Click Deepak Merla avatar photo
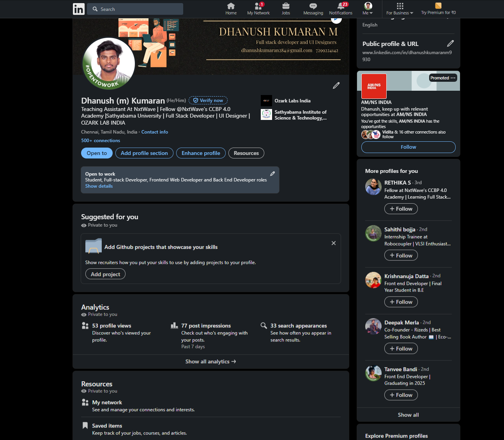The image size is (504, 440). (x=373, y=326)
